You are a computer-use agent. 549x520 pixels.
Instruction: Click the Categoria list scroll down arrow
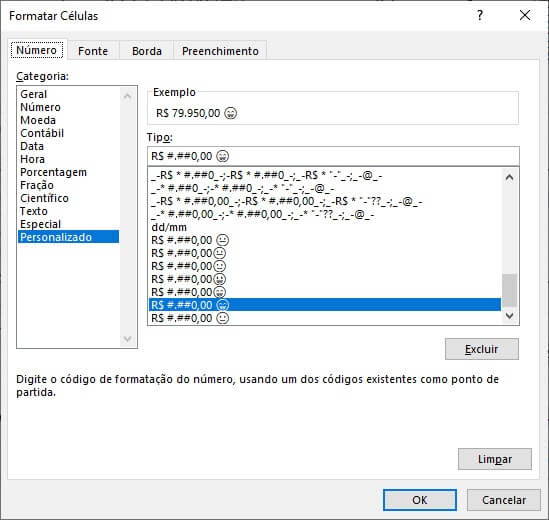(x=127, y=339)
